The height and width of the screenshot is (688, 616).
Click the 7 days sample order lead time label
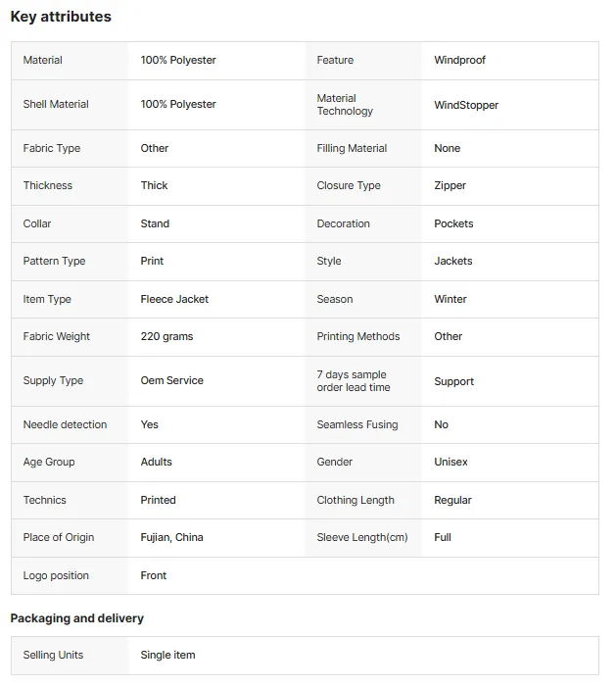coord(354,381)
